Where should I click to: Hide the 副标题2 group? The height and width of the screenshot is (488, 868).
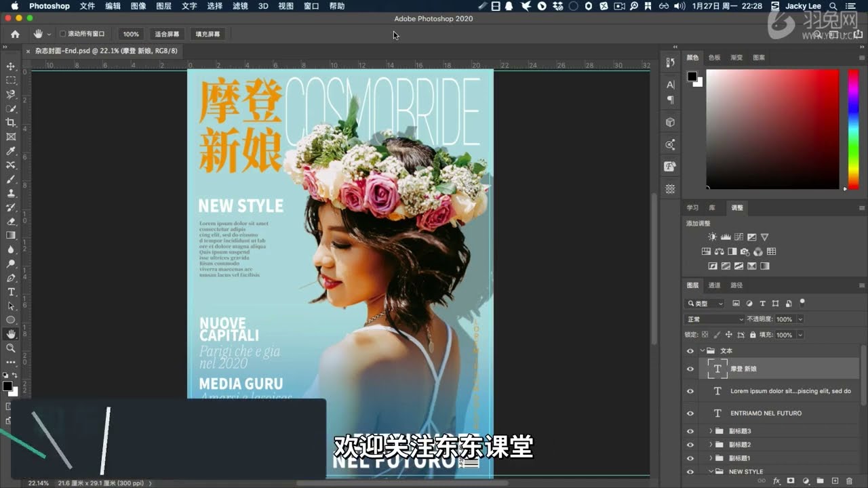click(x=690, y=445)
